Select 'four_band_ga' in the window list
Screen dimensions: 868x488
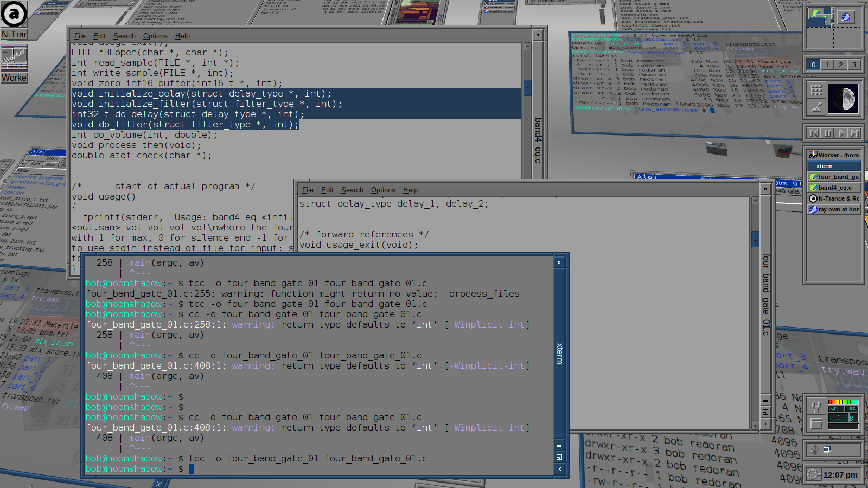[x=834, y=177]
